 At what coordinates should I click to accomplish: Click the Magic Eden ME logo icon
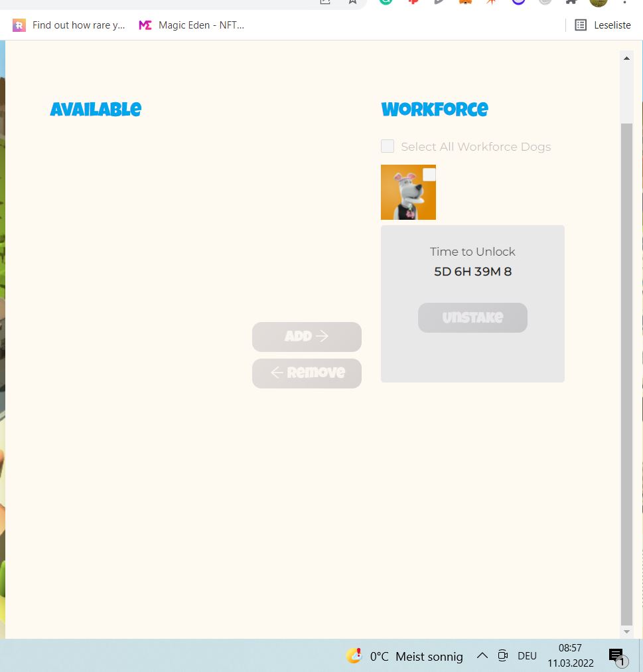click(x=145, y=25)
